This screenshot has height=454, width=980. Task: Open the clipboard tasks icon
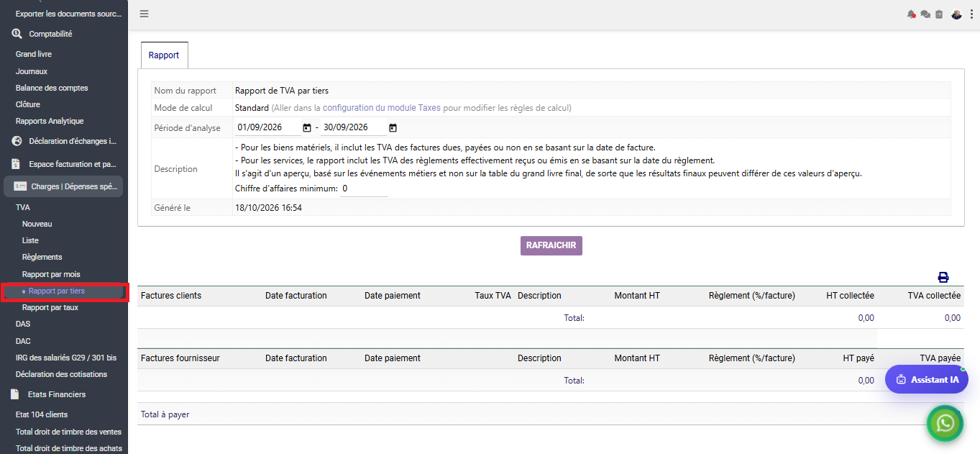(939, 14)
